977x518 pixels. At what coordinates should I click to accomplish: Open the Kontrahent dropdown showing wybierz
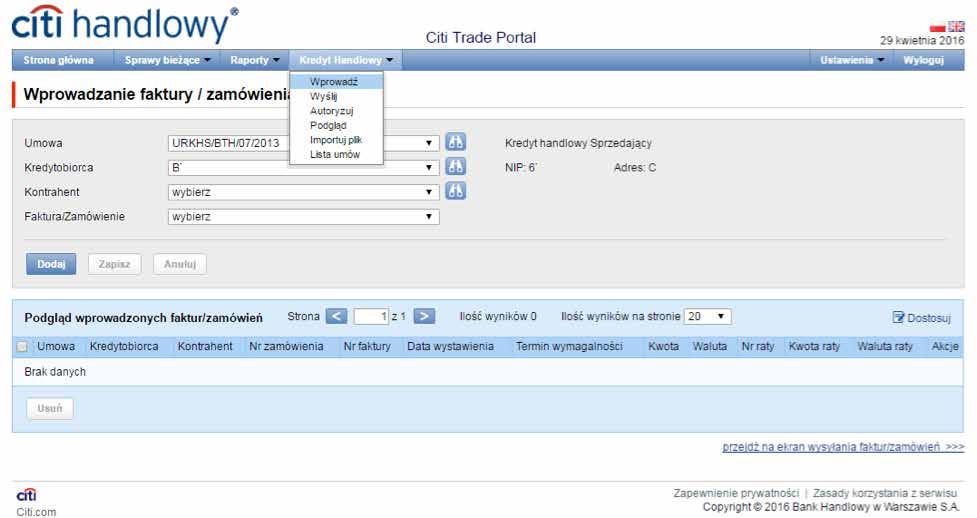click(303, 192)
